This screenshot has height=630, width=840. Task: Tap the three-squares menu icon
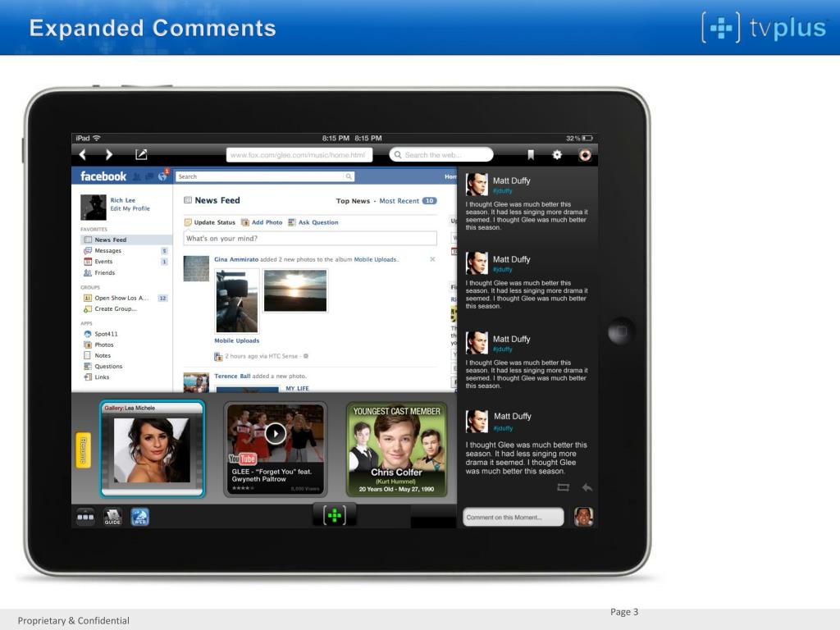click(x=85, y=517)
